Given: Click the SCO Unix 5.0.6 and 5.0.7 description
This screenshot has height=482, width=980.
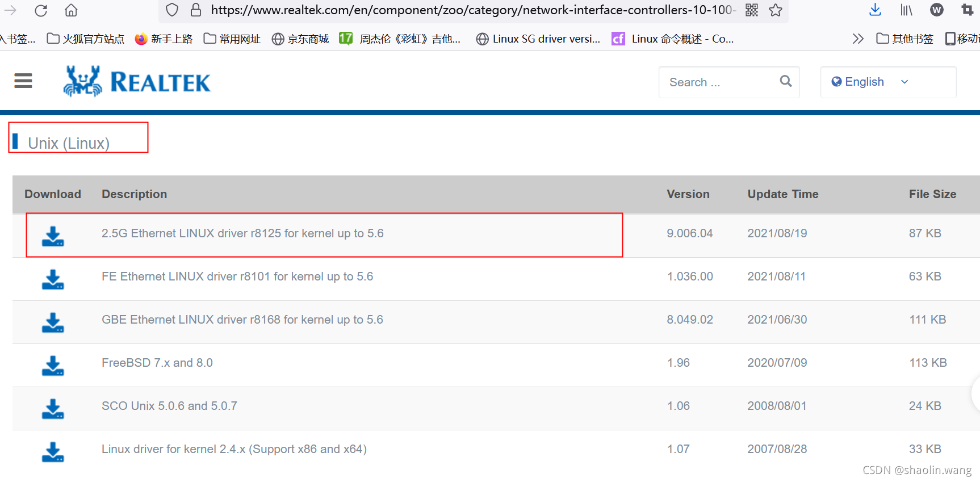Looking at the screenshot, I should (x=169, y=406).
